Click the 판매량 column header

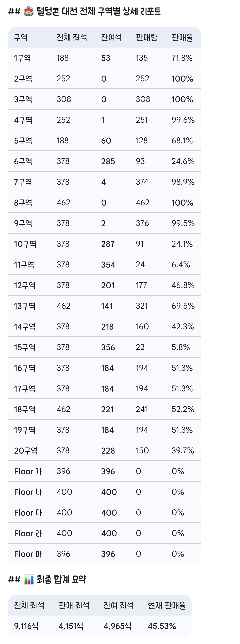[x=146, y=38]
